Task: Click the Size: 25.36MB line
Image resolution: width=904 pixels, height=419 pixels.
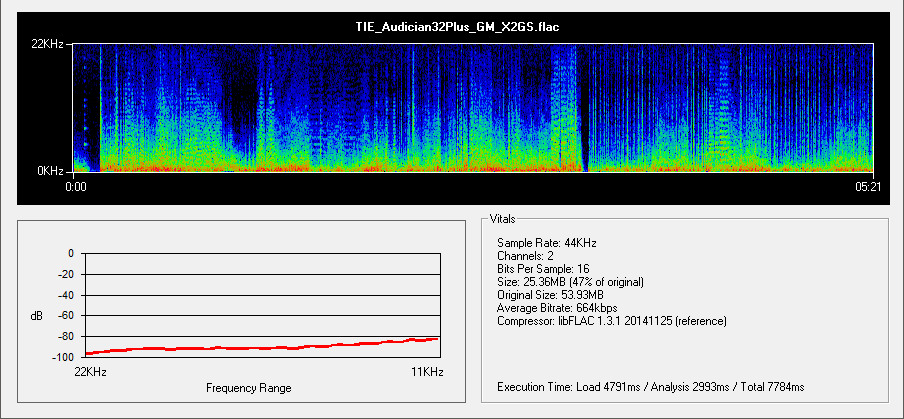Action: [570, 282]
